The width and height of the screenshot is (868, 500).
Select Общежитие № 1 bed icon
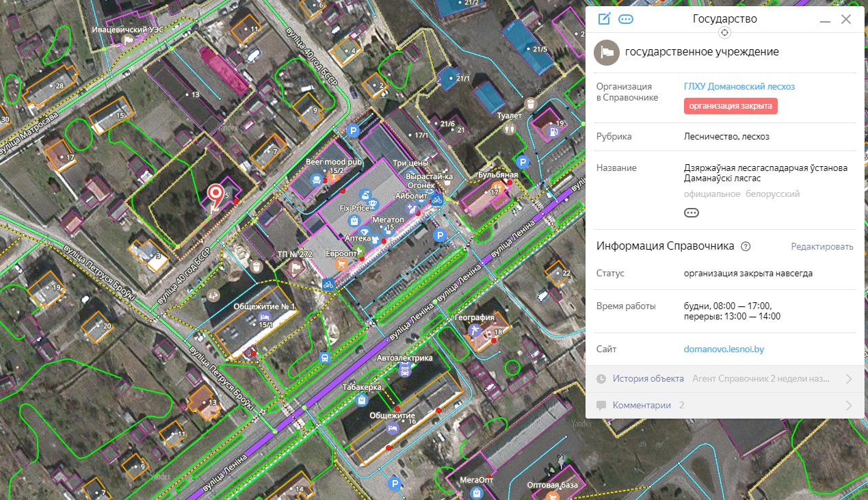(x=263, y=318)
